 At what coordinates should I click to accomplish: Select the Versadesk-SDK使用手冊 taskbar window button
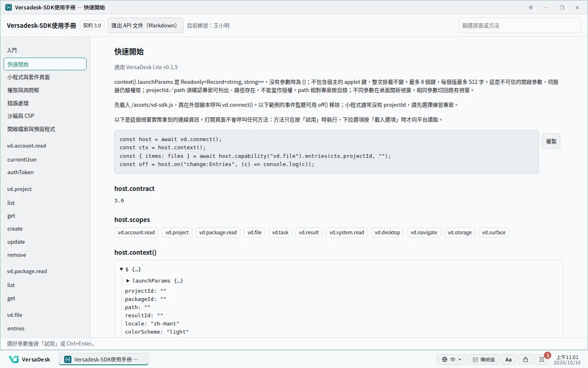[104, 359]
